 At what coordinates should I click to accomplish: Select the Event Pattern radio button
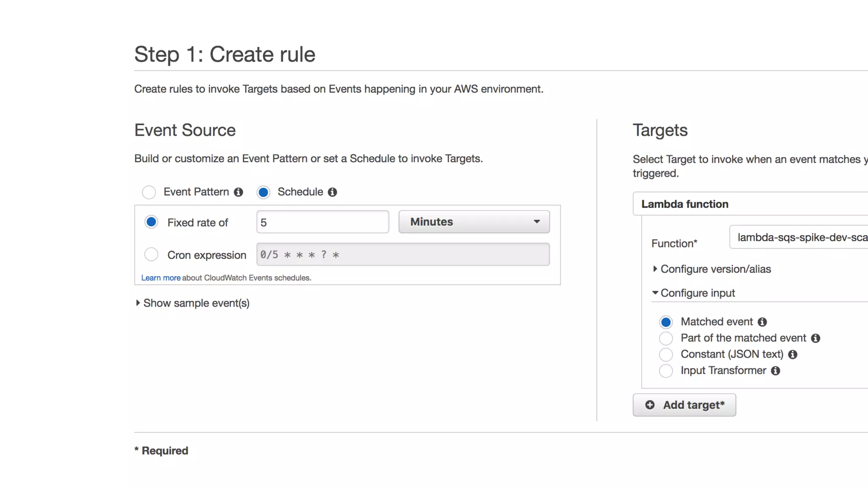tap(149, 192)
